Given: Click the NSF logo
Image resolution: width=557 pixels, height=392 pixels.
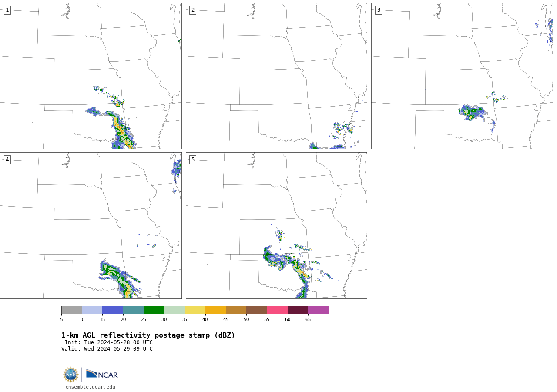Looking at the screenshot, I should coord(71,375).
